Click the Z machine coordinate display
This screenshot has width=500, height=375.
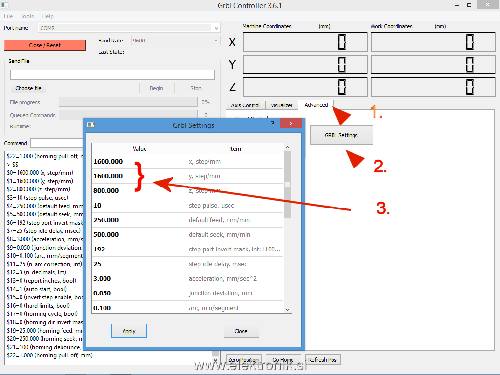[x=305, y=87]
